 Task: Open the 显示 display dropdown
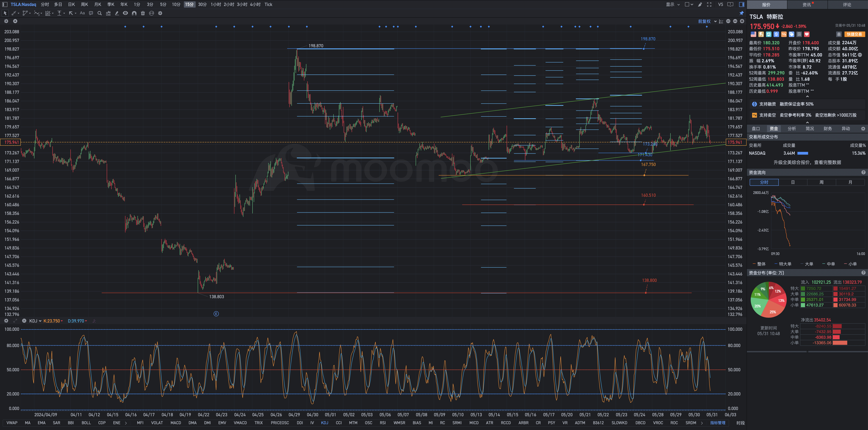click(673, 4)
